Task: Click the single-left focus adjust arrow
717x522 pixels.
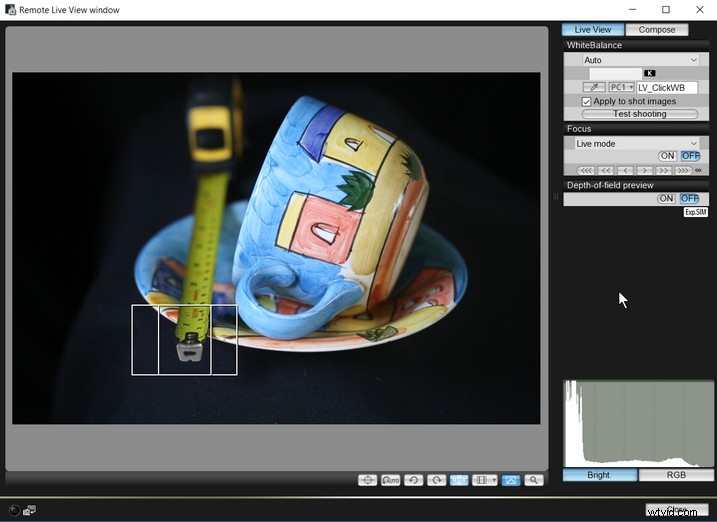Action: (625, 170)
